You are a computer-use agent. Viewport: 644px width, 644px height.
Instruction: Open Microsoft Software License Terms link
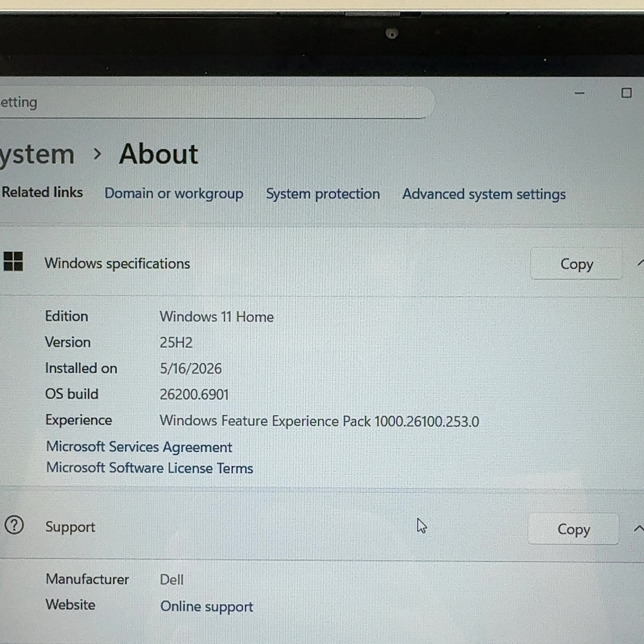pyautogui.click(x=150, y=467)
